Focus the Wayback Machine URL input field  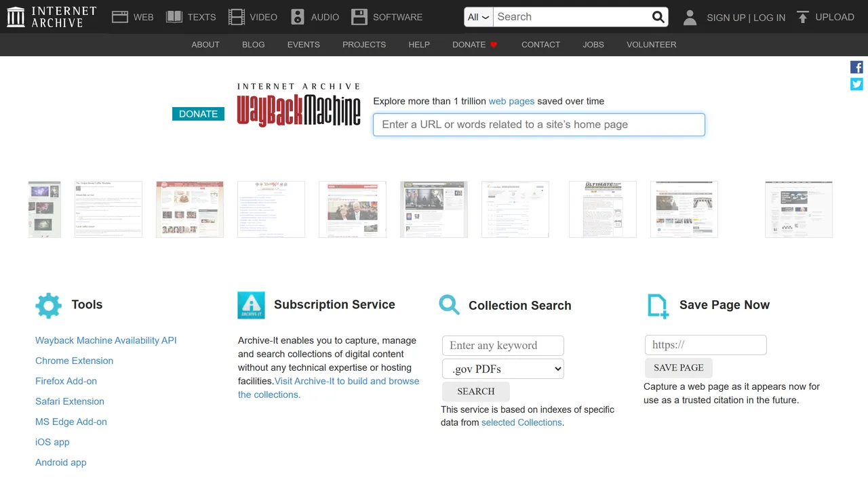(x=539, y=125)
